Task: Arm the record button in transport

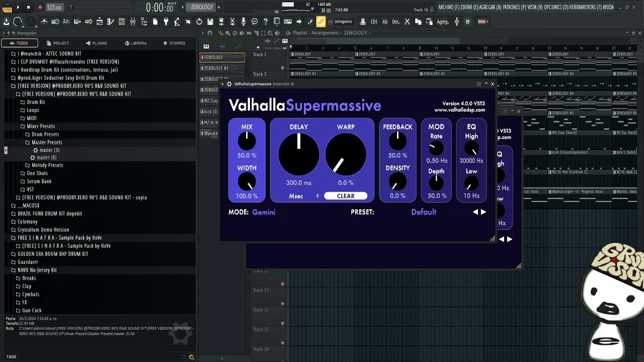Action: pyautogui.click(x=40, y=7)
